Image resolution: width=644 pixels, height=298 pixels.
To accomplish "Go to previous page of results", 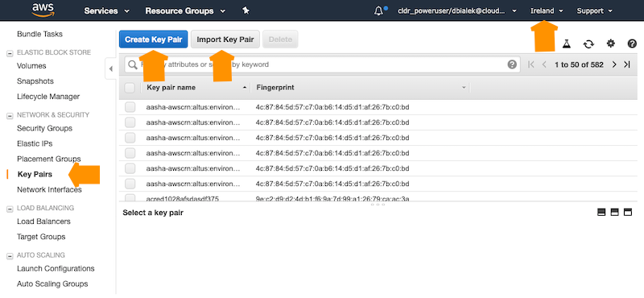I will tap(544, 64).
